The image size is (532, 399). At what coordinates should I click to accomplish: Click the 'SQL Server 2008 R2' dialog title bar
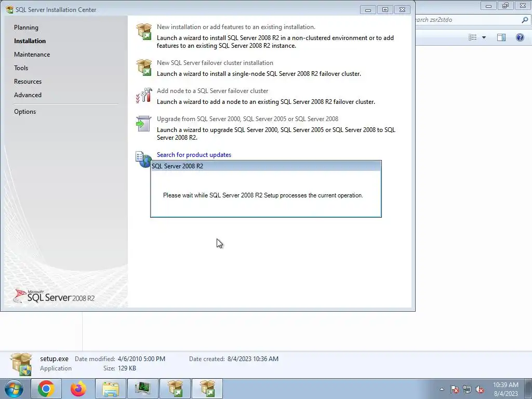(x=265, y=166)
